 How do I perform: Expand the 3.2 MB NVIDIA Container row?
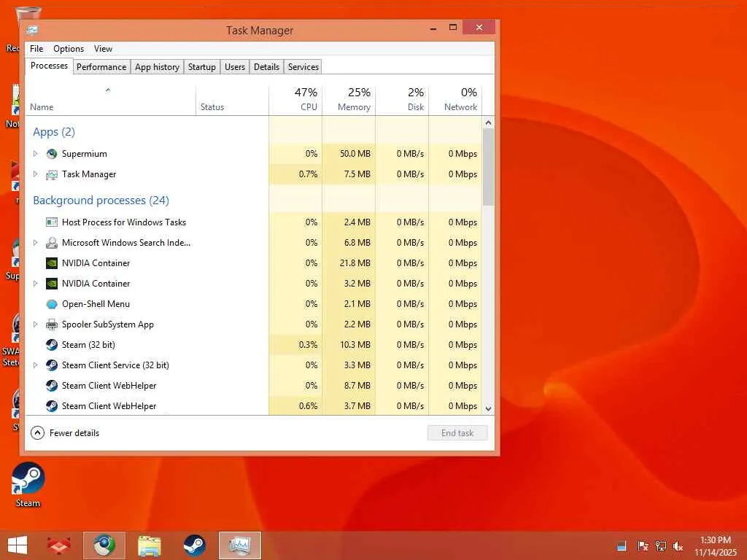pos(35,284)
